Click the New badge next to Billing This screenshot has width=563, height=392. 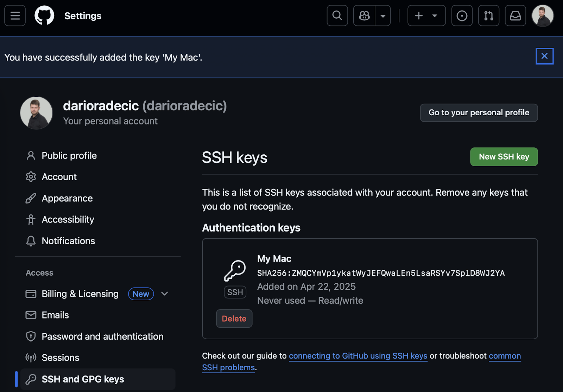pyautogui.click(x=141, y=294)
